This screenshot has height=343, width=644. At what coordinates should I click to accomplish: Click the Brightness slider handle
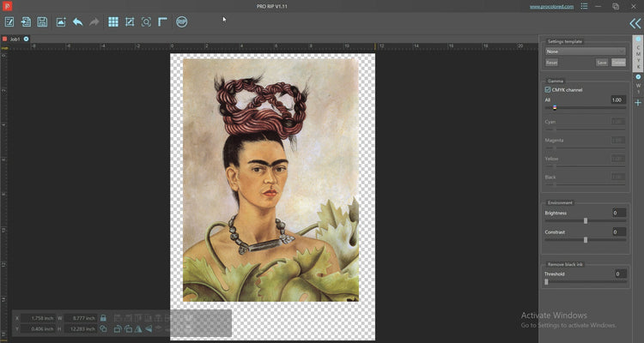click(586, 220)
